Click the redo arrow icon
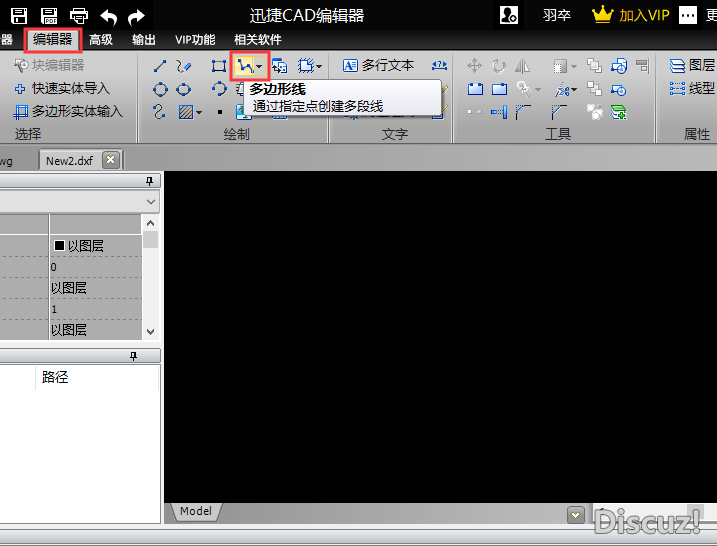The height and width of the screenshot is (546, 717). coord(136,16)
